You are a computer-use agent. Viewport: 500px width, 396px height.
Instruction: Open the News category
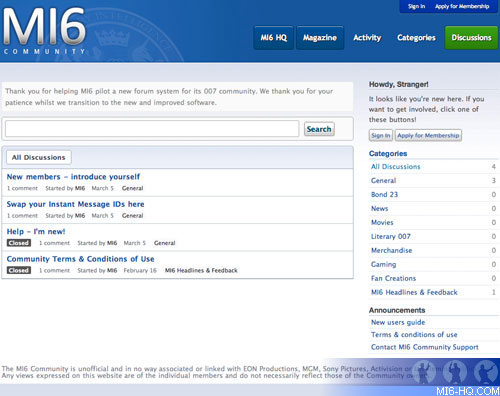tap(380, 209)
